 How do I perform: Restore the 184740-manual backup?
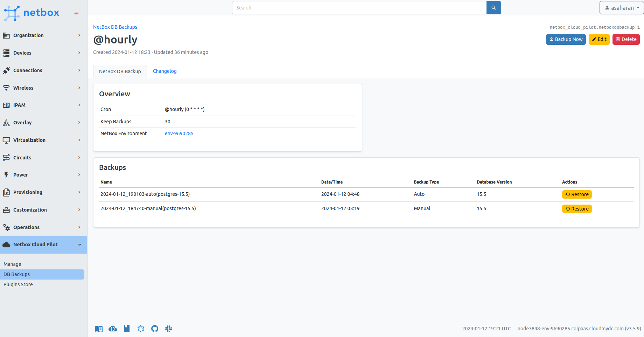[x=577, y=209]
